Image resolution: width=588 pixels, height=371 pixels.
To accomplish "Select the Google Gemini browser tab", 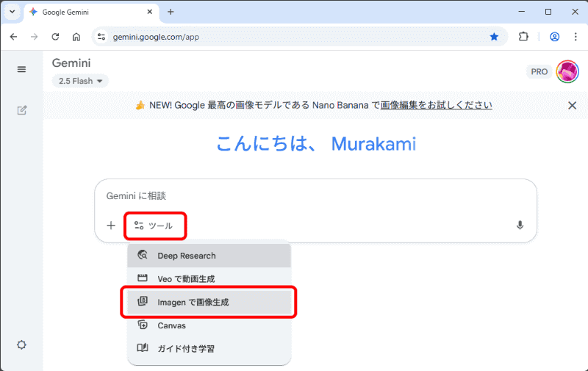I will (x=91, y=12).
